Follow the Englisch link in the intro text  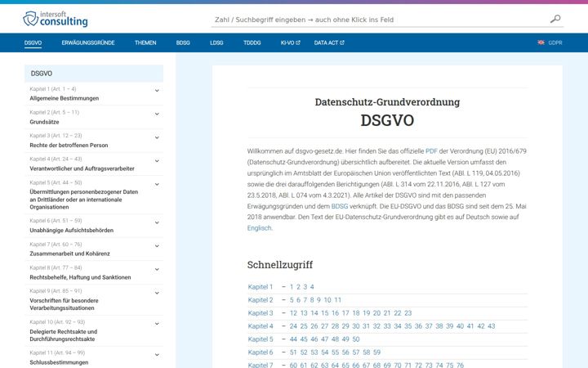pos(259,228)
